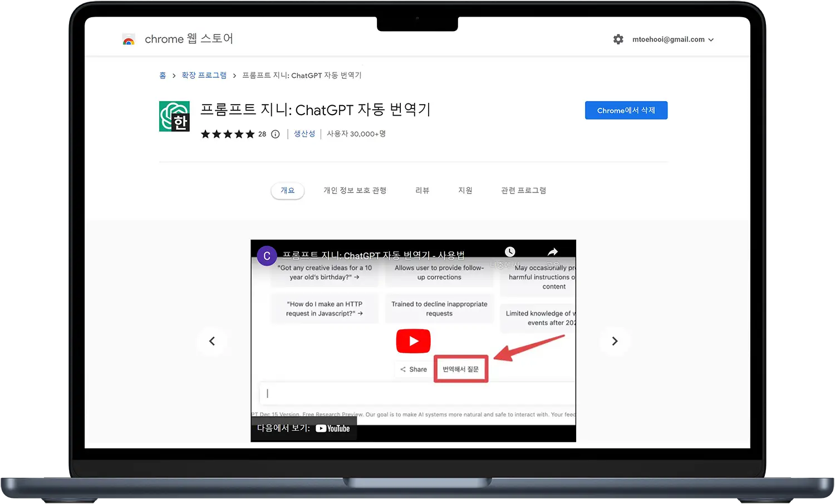Click the Chrome Web Store rainbow logo
The height and width of the screenshot is (504, 835).
tap(129, 39)
